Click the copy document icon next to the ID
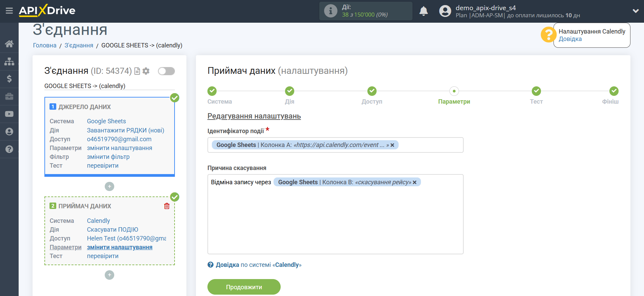 click(137, 71)
